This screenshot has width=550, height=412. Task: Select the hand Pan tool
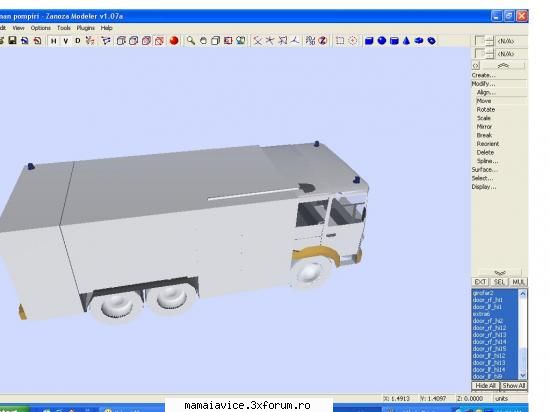(x=203, y=41)
